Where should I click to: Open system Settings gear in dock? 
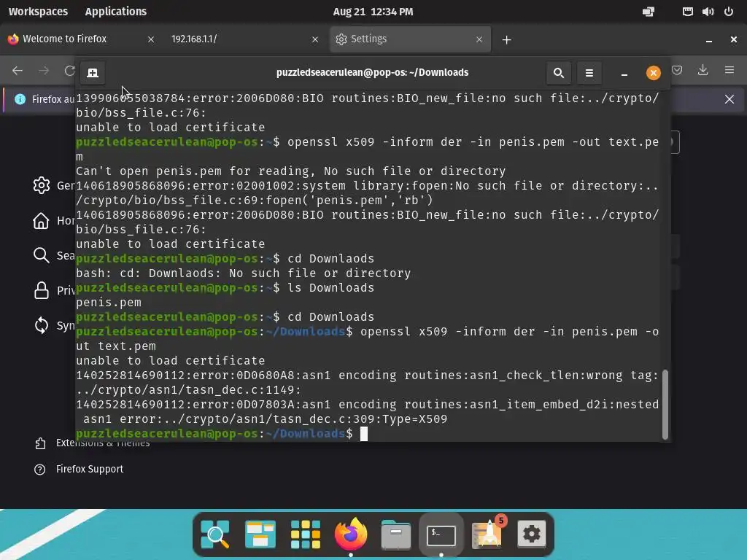pyautogui.click(x=532, y=534)
